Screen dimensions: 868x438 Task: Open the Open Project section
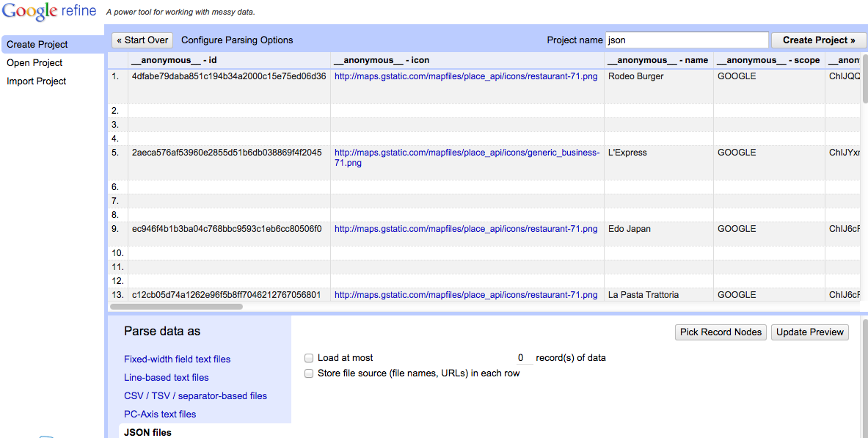coord(34,63)
